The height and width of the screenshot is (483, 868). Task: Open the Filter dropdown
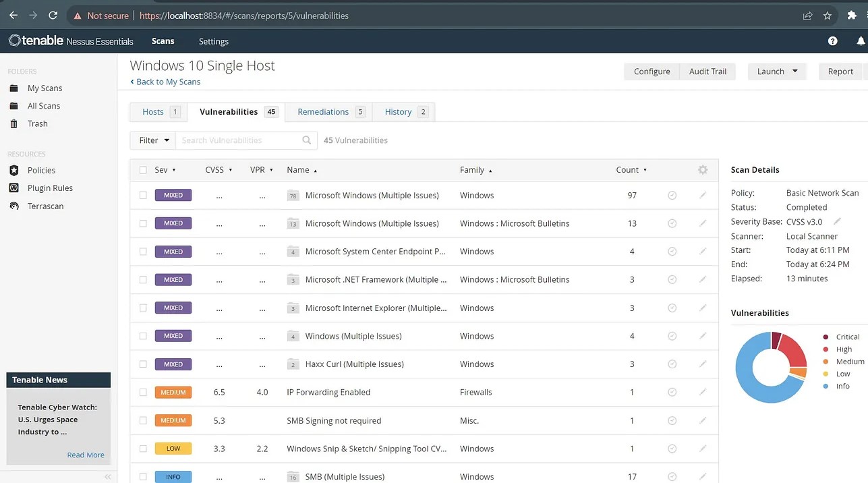pos(152,140)
